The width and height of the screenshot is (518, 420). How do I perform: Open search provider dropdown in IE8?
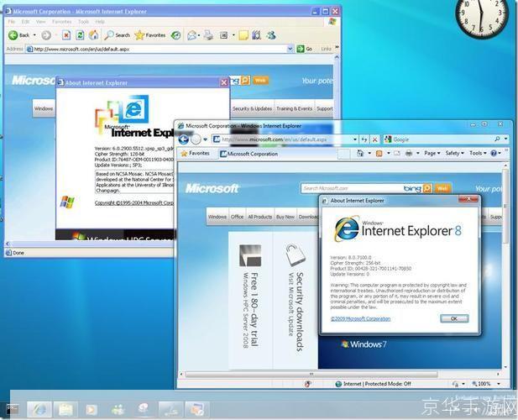[x=505, y=139]
